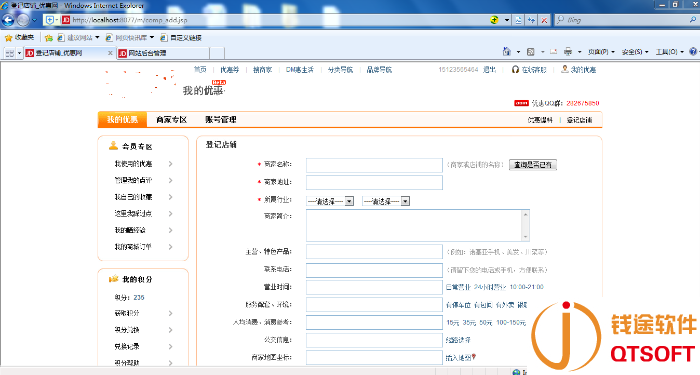Click the Bing search magnifier icon
700x375 pixels.
692,20
